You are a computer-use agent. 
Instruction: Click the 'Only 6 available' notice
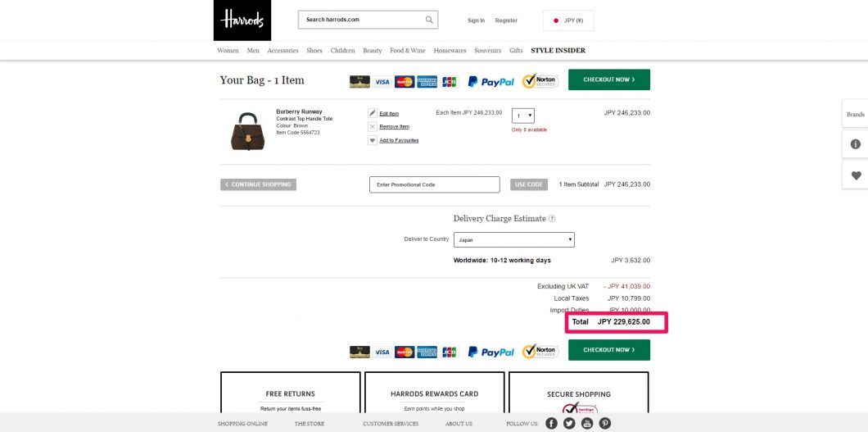tap(529, 130)
